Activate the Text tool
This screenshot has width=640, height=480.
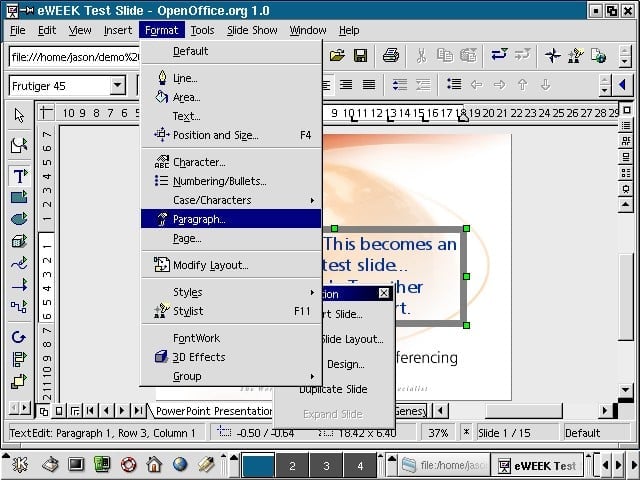click(19, 176)
